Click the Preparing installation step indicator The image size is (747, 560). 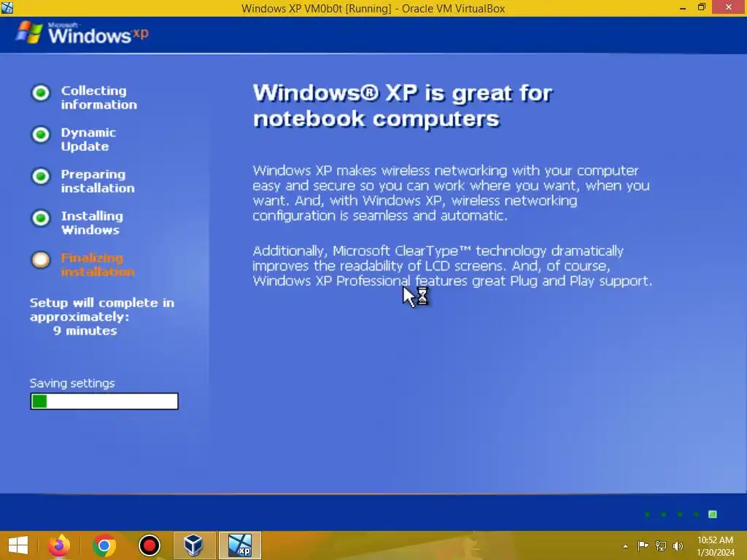41,176
